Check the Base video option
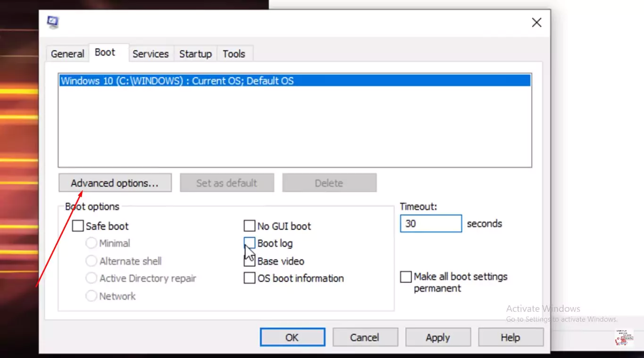Viewport: 644px width, 358px height. click(249, 261)
